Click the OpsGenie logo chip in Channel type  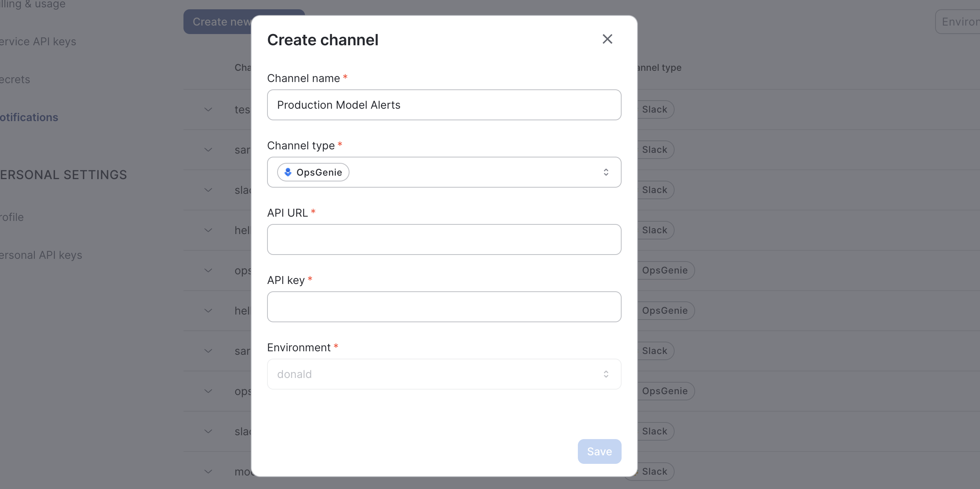[x=313, y=173]
